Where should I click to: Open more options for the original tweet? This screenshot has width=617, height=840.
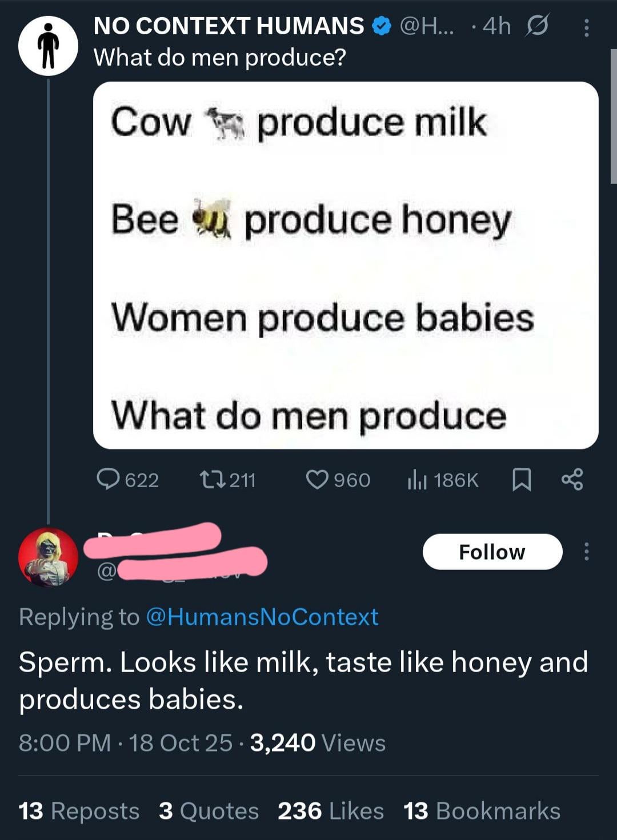tap(586, 27)
